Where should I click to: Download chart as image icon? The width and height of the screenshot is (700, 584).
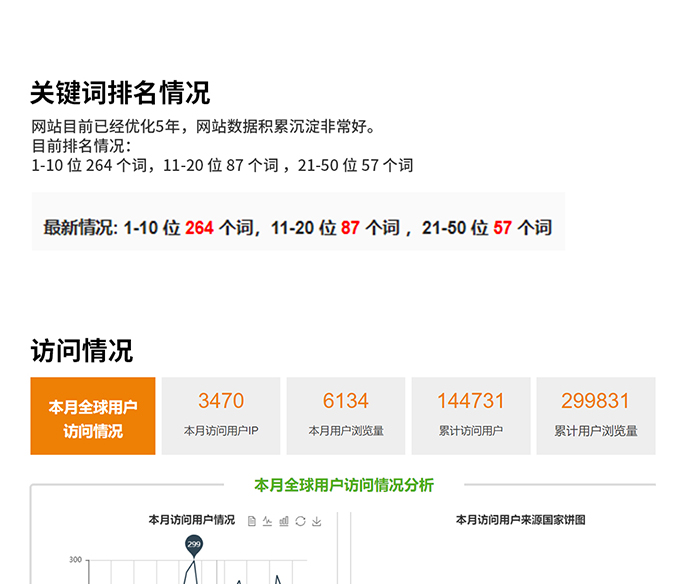click(x=317, y=521)
